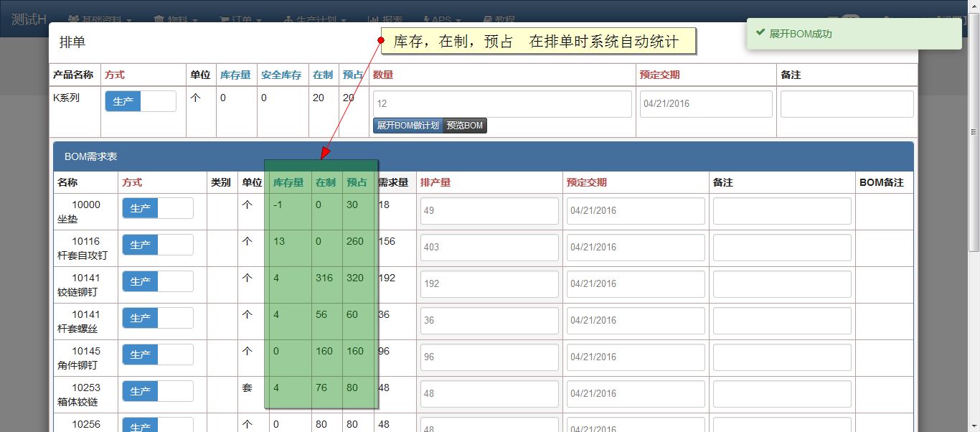980x432 pixels.
Task: Flip the 方式 toggle for 角件铆钉
Action: [x=158, y=355]
